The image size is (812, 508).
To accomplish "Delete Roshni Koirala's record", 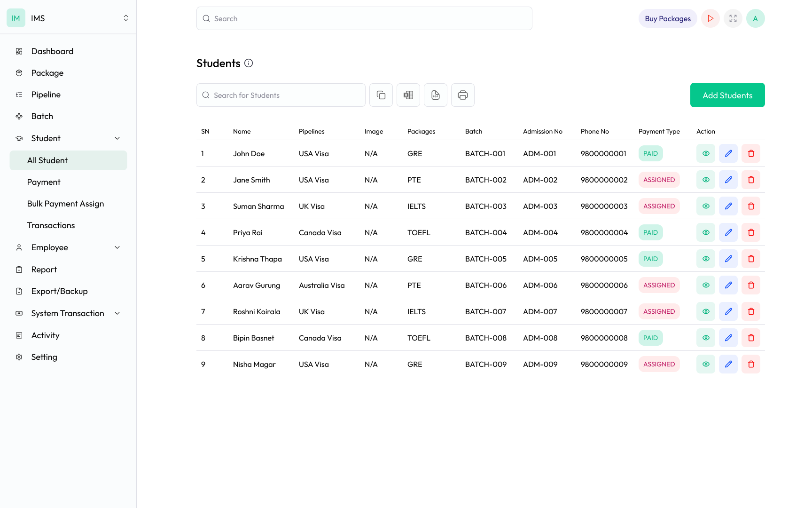I will point(751,311).
